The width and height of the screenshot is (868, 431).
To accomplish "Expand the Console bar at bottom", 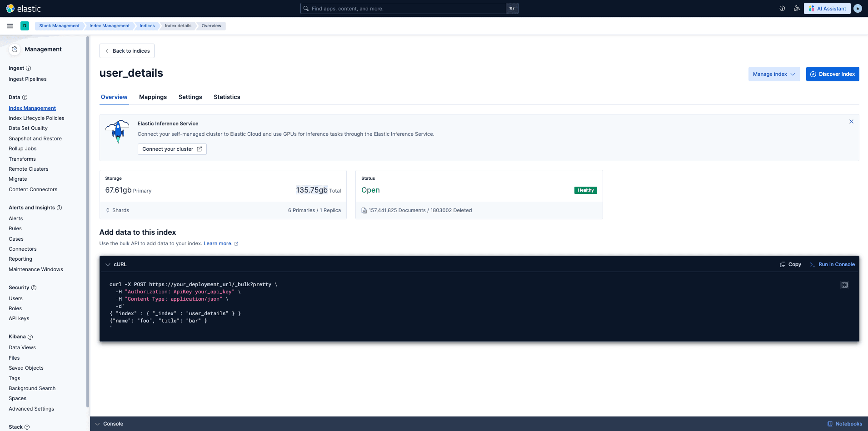I will coord(109,424).
